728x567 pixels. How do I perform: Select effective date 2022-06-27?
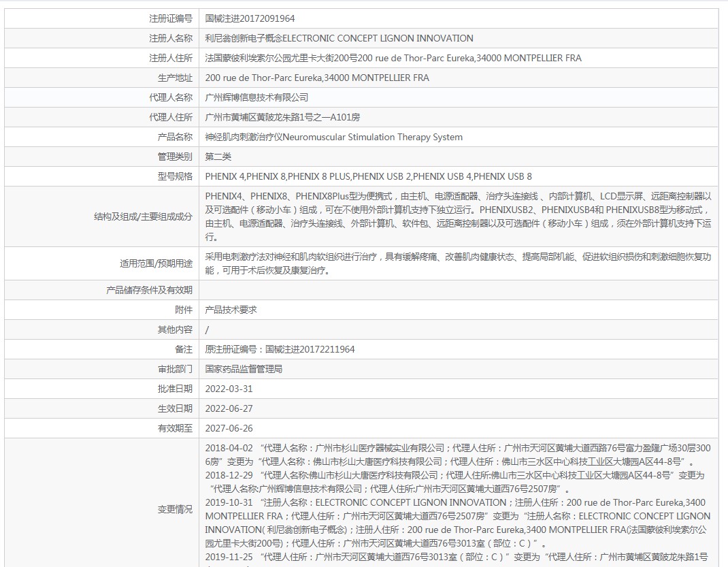[229, 408]
